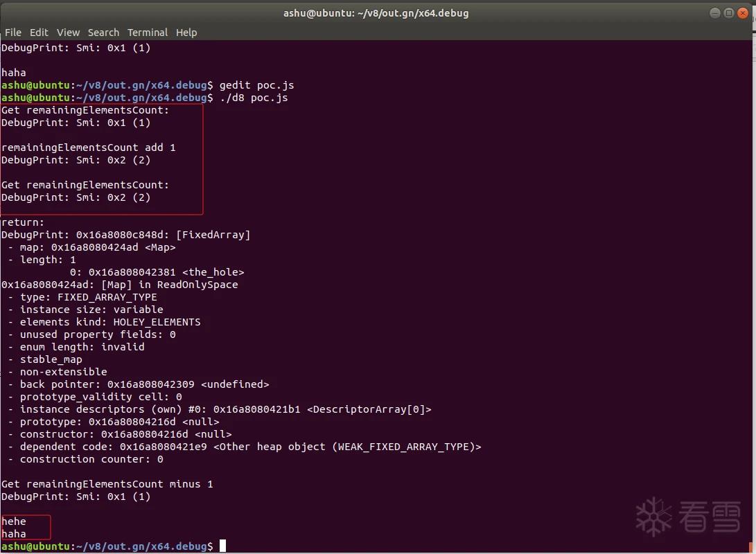Click the watermark snowflake logo
The height and width of the screenshot is (554, 756).
click(653, 517)
